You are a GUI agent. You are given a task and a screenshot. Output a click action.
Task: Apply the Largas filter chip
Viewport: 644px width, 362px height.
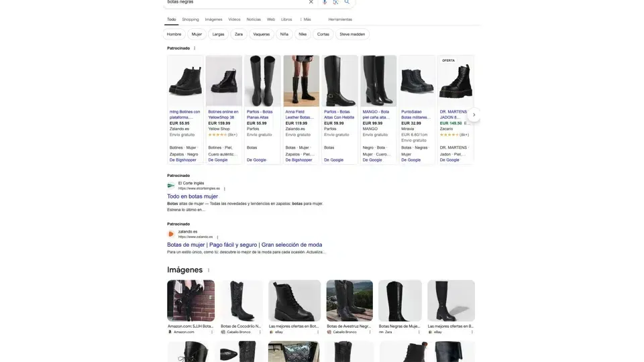coord(218,34)
